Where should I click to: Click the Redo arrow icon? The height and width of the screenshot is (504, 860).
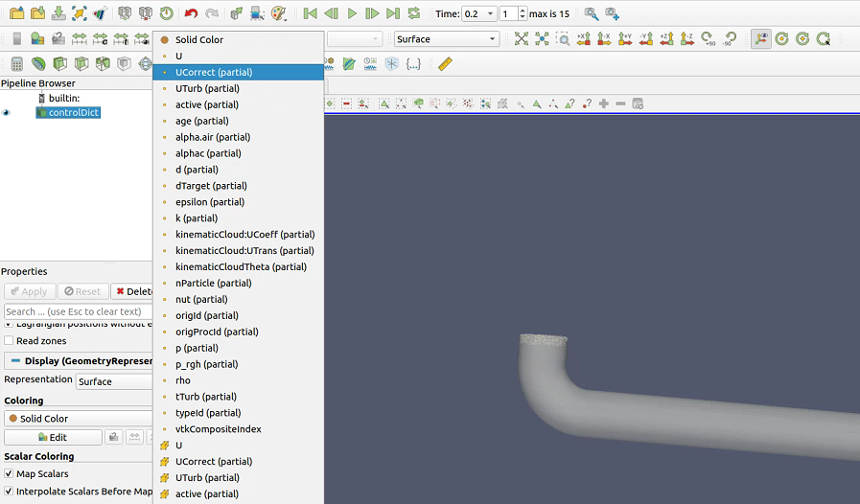pos(212,13)
